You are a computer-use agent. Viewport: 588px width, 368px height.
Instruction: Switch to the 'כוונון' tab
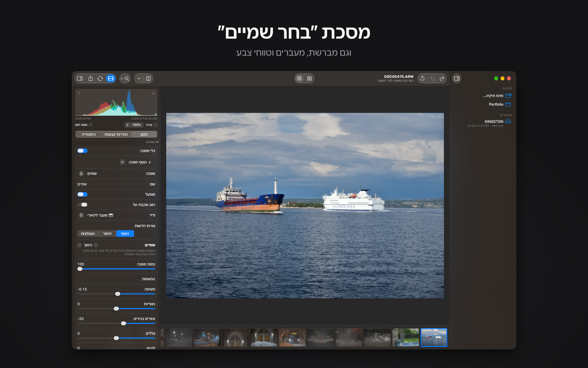144,134
